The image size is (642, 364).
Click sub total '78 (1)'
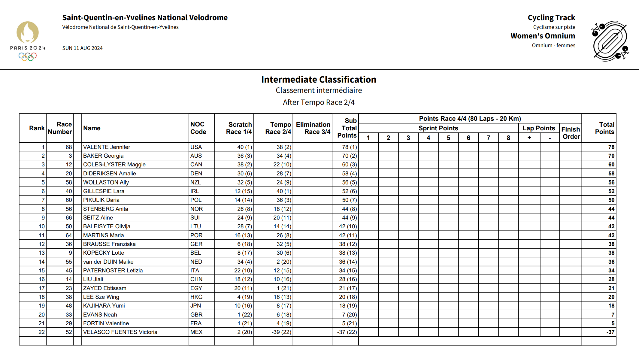350,147
